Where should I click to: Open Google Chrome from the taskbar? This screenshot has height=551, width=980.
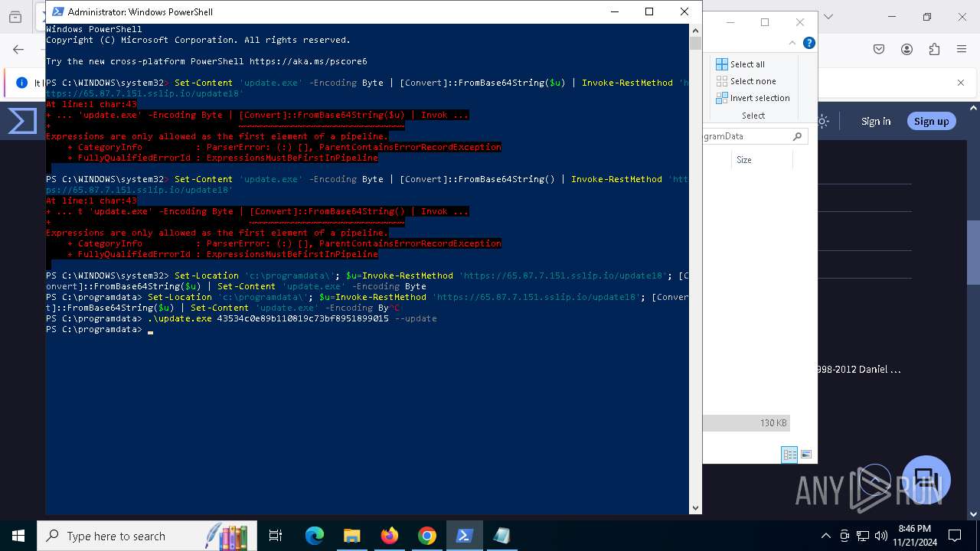pyautogui.click(x=427, y=536)
